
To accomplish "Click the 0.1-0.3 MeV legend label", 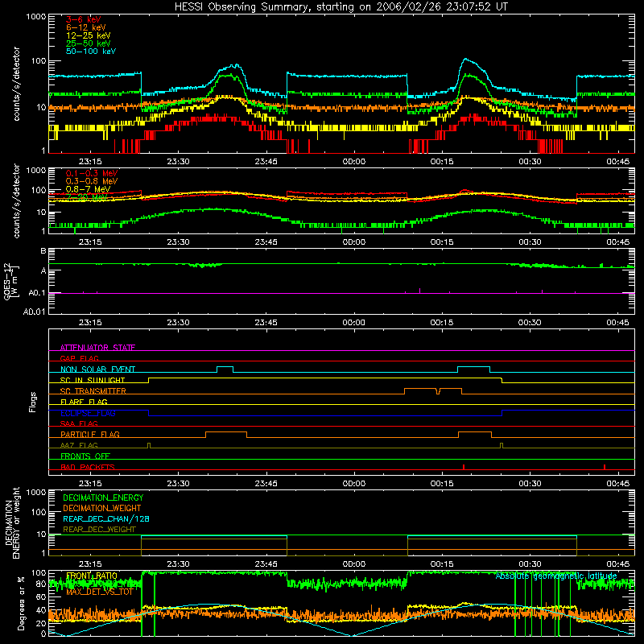I will point(92,173).
